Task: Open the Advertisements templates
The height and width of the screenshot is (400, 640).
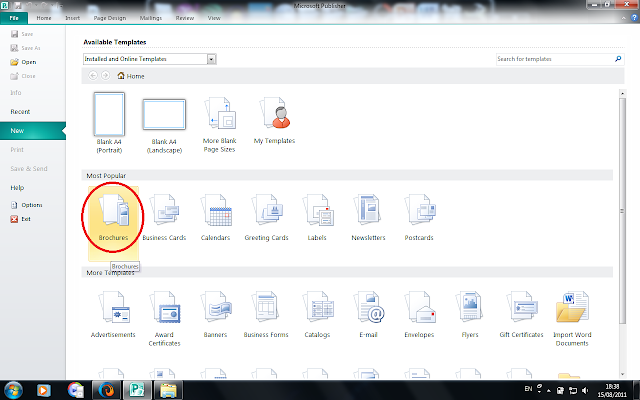Action: pyautogui.click(x=113, y=314)
